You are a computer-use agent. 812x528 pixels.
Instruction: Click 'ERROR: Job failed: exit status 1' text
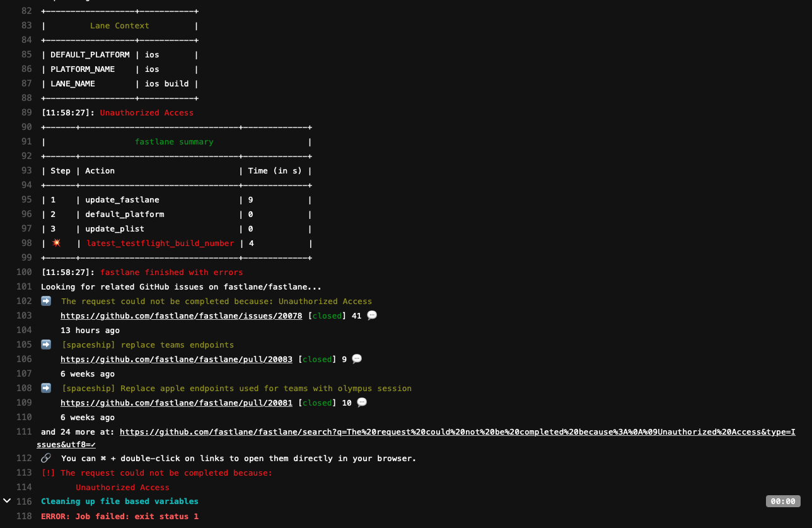click(120, 517)
